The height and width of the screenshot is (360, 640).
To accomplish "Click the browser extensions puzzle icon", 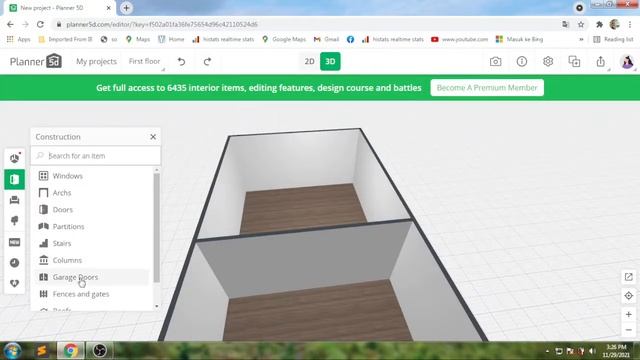I will 599,24.
